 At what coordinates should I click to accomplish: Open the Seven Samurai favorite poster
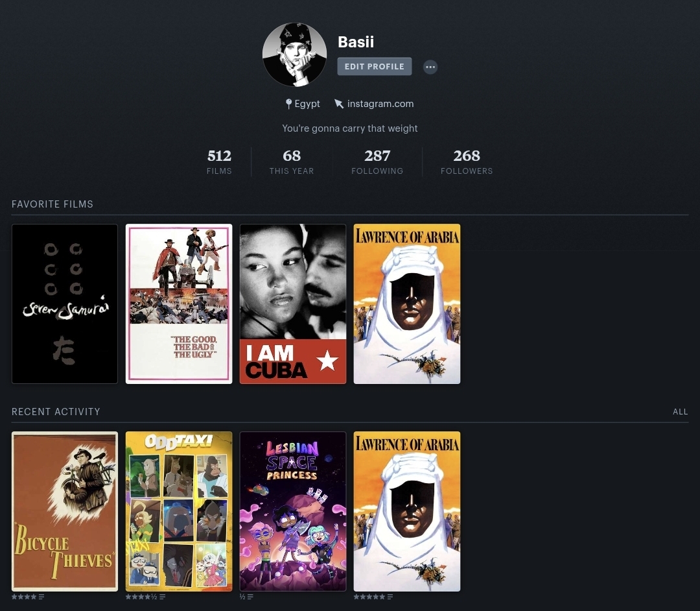point(65,304)
